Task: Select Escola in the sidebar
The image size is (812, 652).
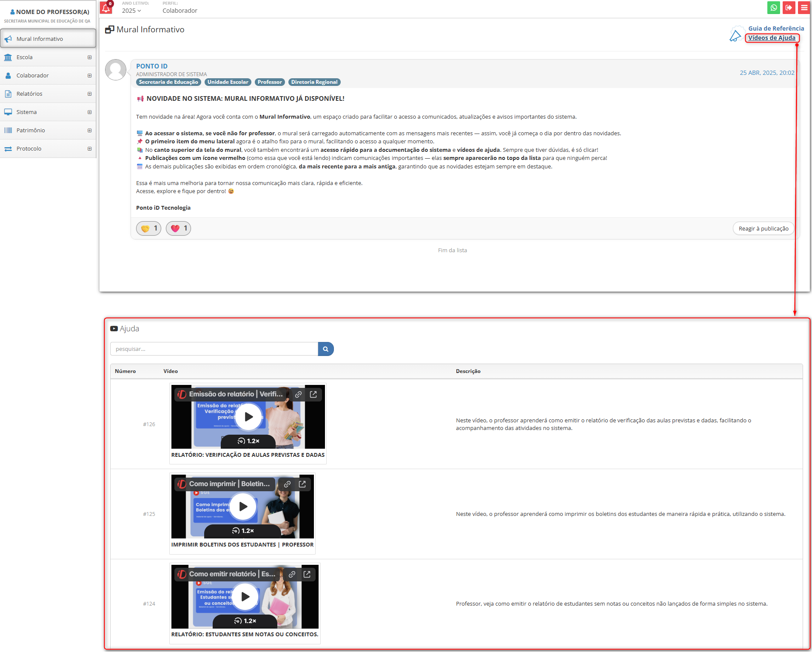Action: (48, 57)
